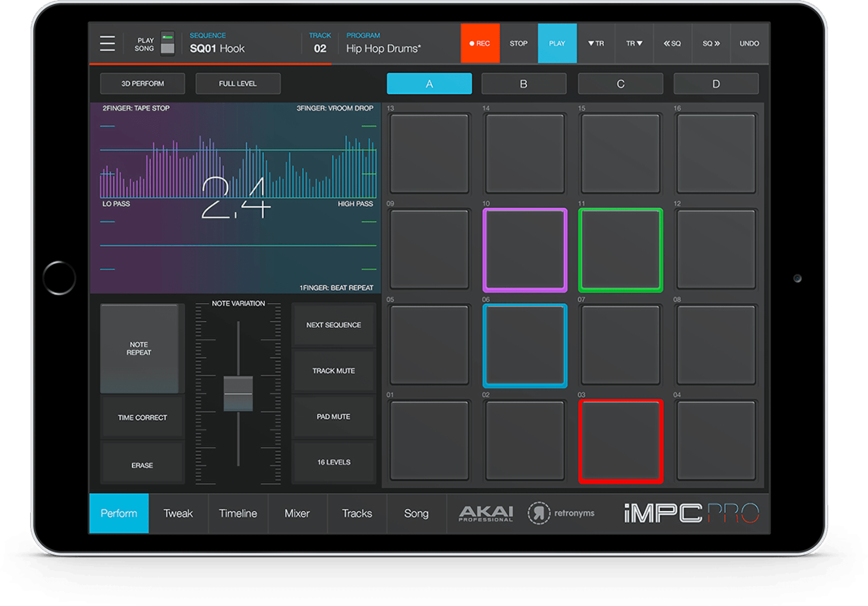
Task: Toggle Full Level mode
Action: [238, 84]
